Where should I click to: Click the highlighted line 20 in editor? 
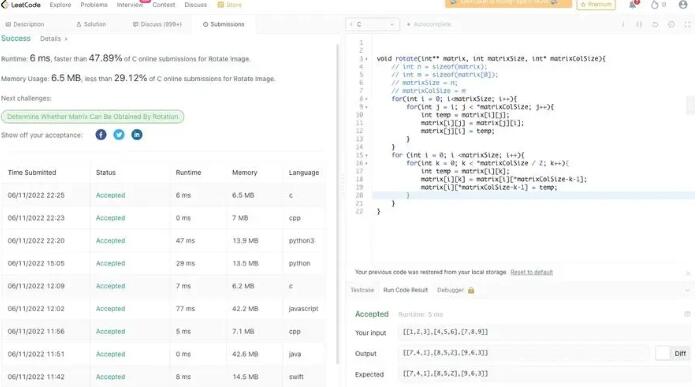[533, 195]
